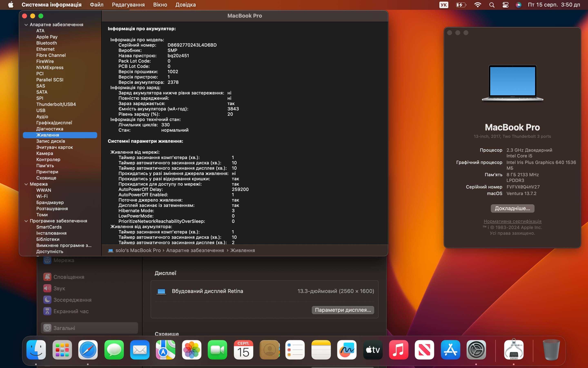This screenshot has width=588, height=368.
Task: Open Звук in System Settings sidebar
Action: (89, 288)
